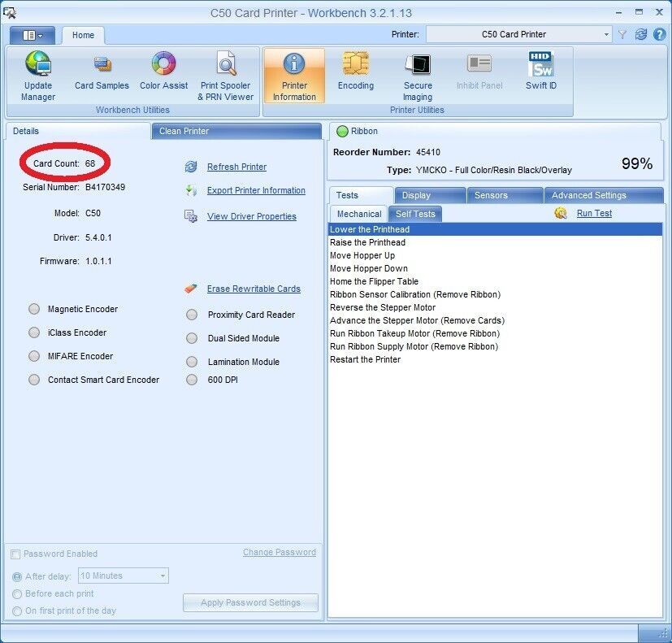This screenshot has width=672, height=643.
Task: Select Raise the Printhead test
Action: click(x=496, y=242)
